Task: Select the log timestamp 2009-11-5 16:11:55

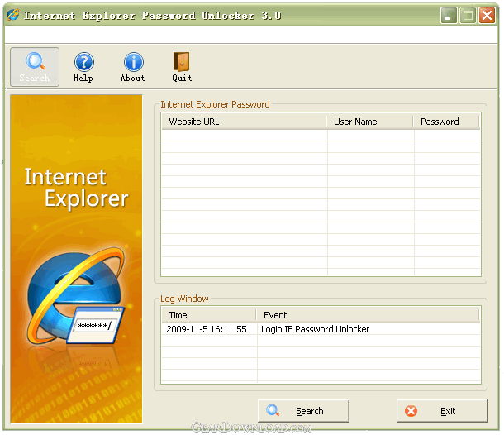Action: 207,329
